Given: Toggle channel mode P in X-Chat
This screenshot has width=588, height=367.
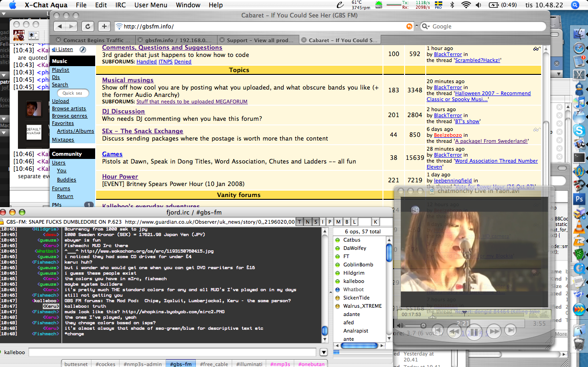Looking at the screenshot, I should coord(330,222).
